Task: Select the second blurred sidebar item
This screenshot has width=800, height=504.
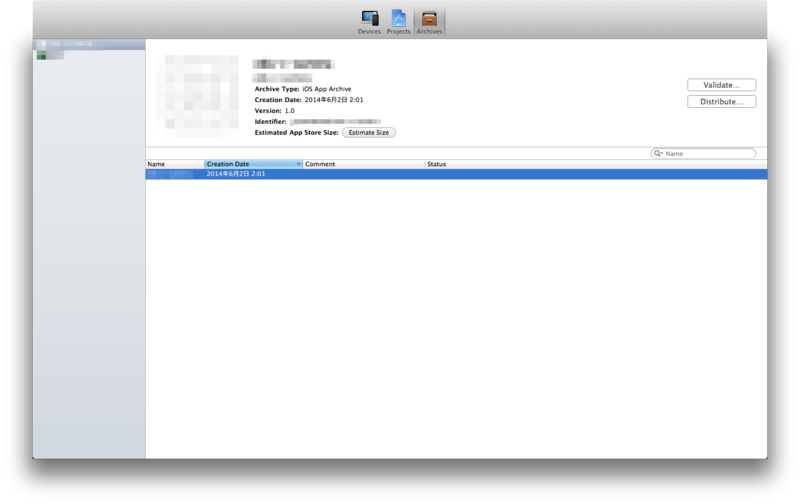Action: (51, 56)
